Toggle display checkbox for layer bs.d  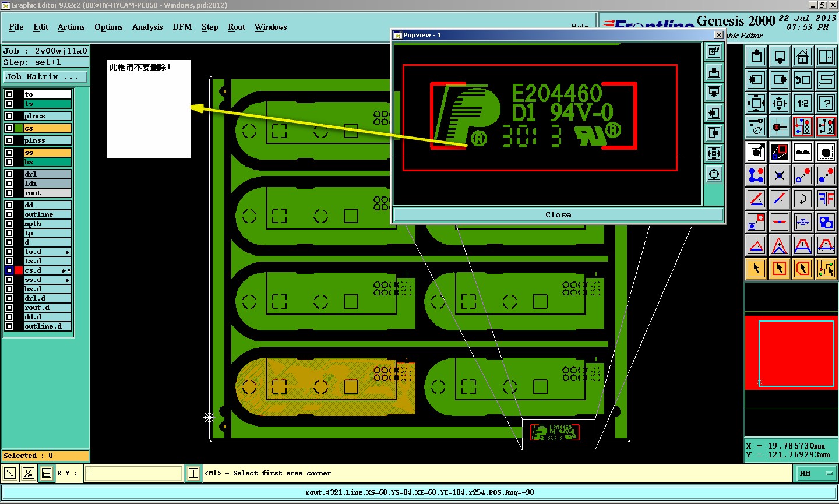click(9, 289)
